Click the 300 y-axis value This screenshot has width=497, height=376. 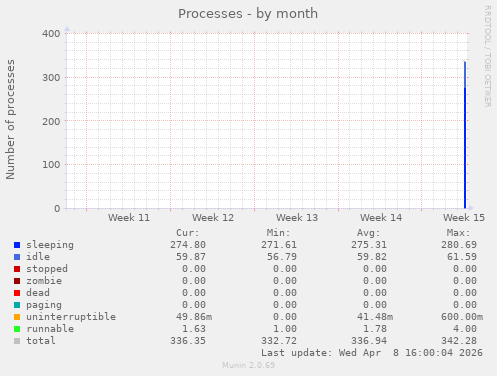coord(51,78)
